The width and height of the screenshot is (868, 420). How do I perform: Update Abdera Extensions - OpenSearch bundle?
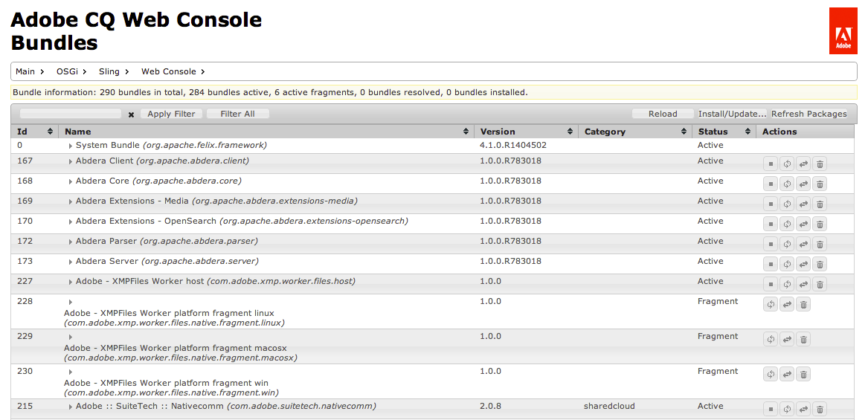(803, 224)
